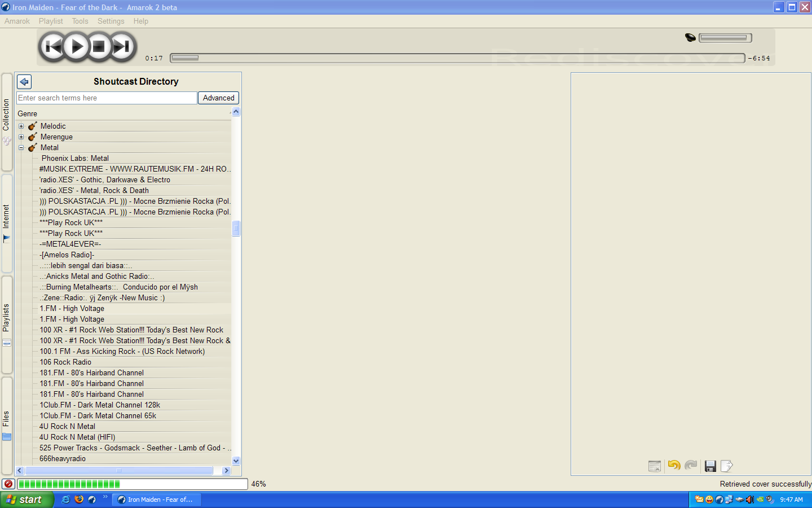Focus the search terms input field

(107, 98)
